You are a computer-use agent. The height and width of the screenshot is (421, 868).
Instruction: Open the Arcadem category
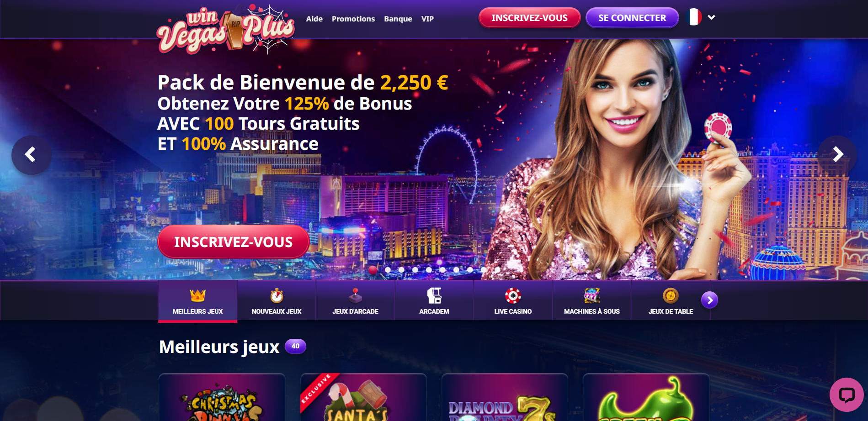(434, 301)
